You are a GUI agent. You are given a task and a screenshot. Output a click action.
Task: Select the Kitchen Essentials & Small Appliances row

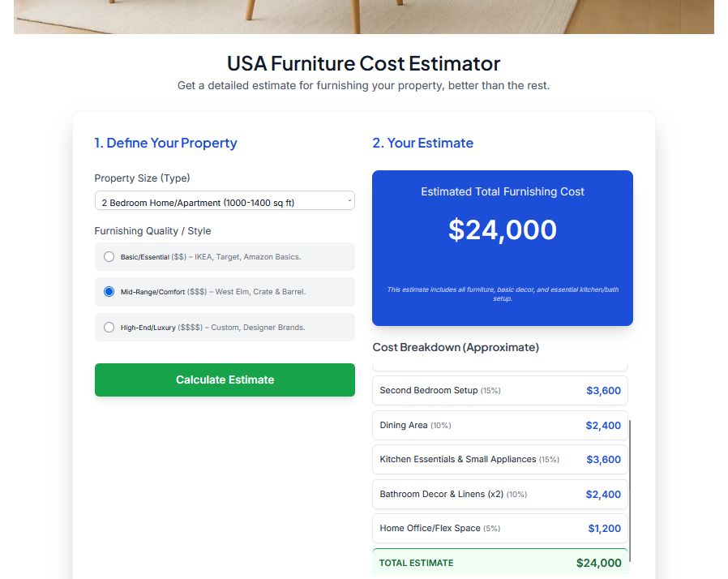point(500,459)
